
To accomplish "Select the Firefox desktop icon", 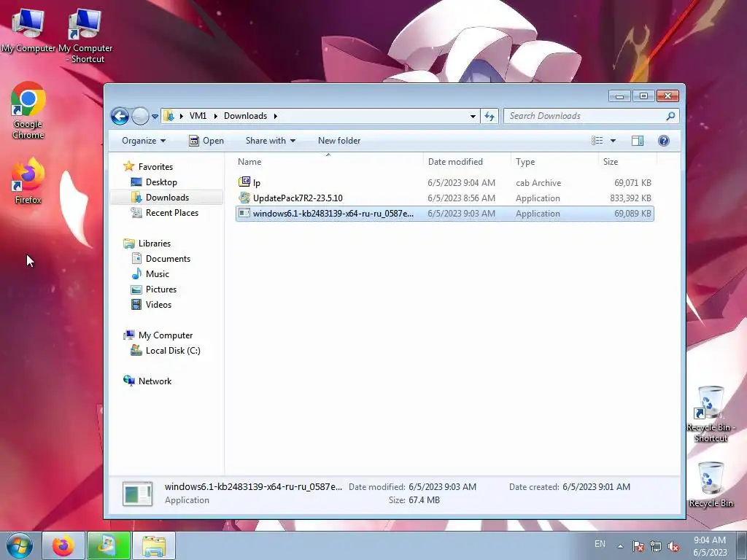I will pyautogui.click(x=28, y=181).
